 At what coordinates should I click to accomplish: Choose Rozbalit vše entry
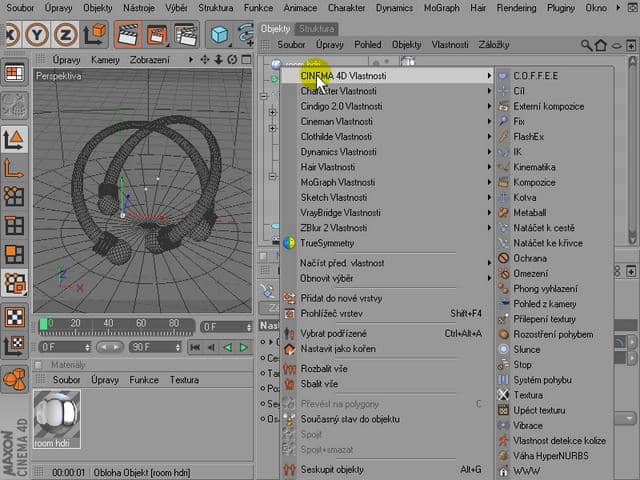coord(387,369)
